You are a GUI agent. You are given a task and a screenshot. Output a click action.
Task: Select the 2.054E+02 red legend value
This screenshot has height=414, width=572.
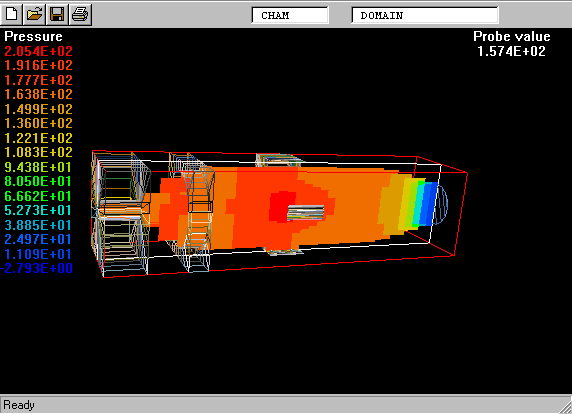(x=38, y=51)
